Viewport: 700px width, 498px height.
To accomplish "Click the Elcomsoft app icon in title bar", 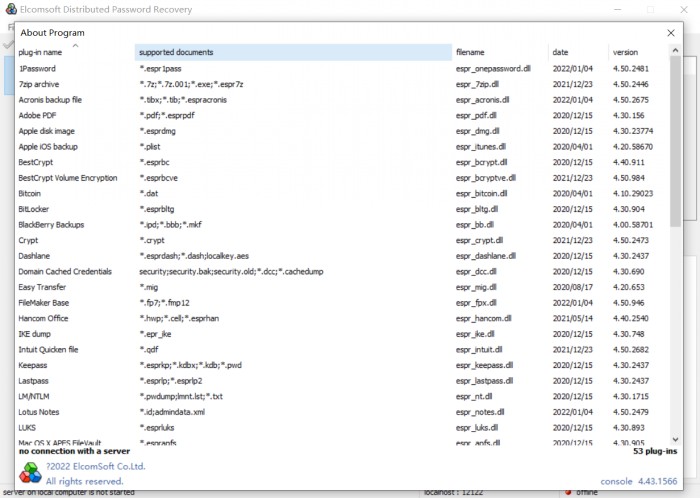I will click(x=11, y=9).
